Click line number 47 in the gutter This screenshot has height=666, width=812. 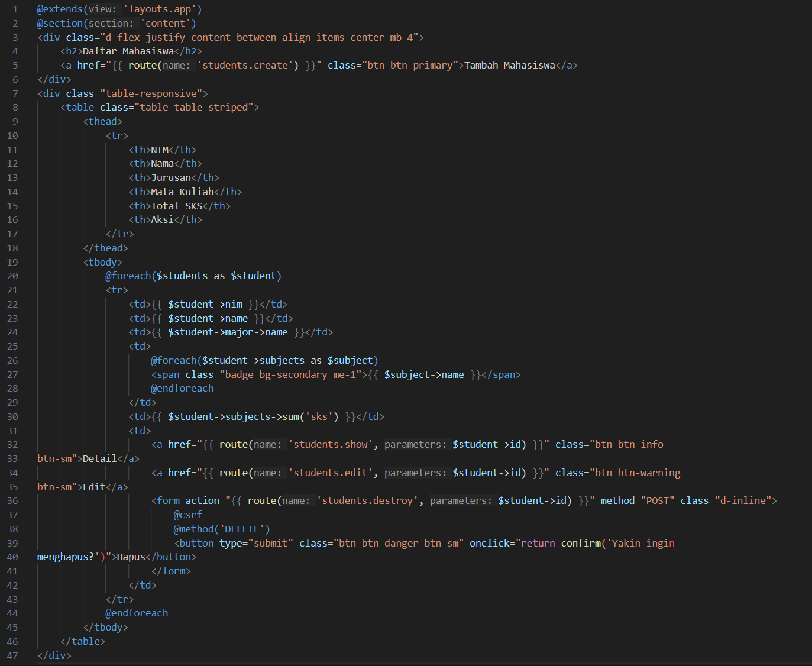pos(12,655)
